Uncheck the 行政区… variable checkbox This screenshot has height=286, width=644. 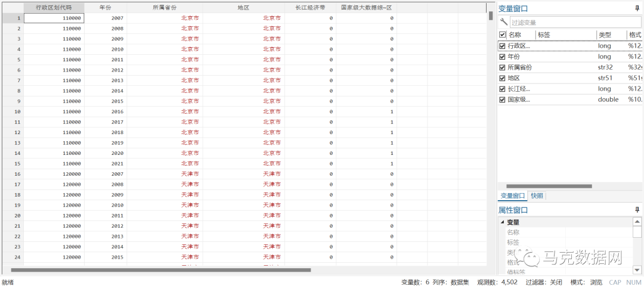click(x=502, y=46)
